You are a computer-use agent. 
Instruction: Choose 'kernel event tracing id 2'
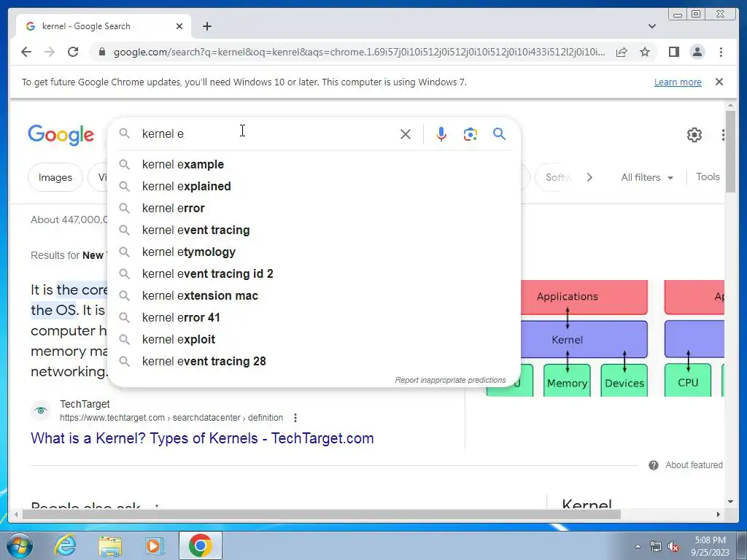tap(314, 274)
